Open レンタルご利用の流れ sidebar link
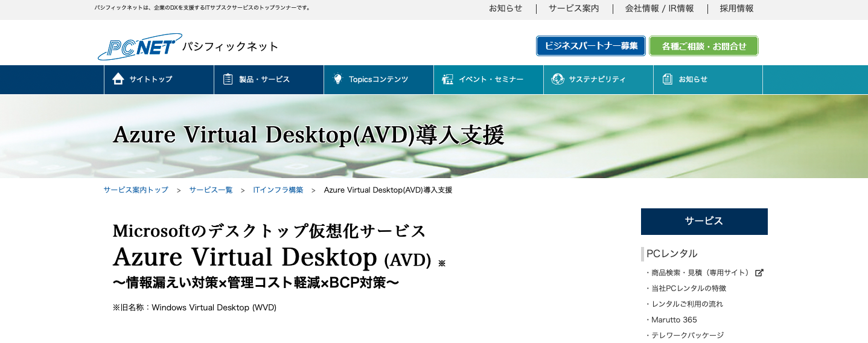Screen dimensions: 868x343 pos(687,304)
